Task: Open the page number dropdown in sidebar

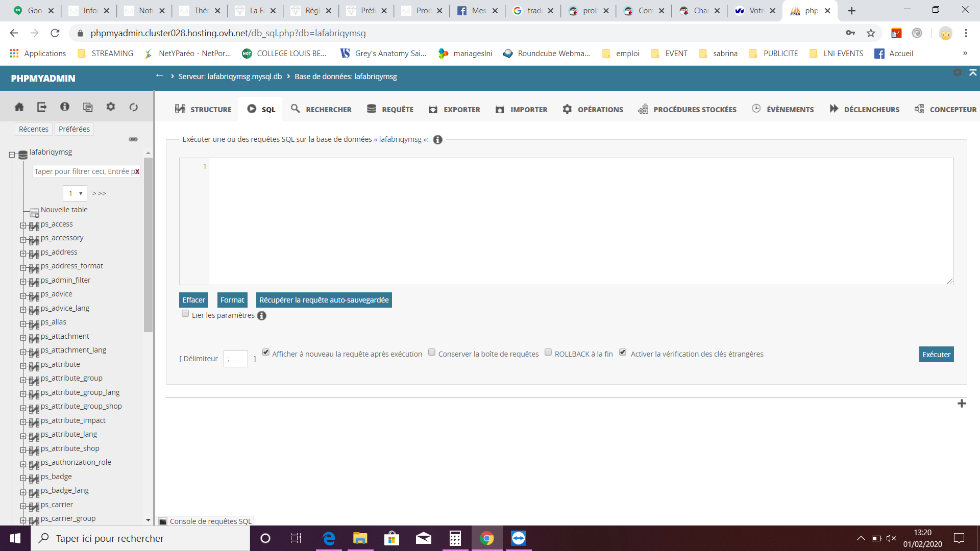Action: coord(75,193)
